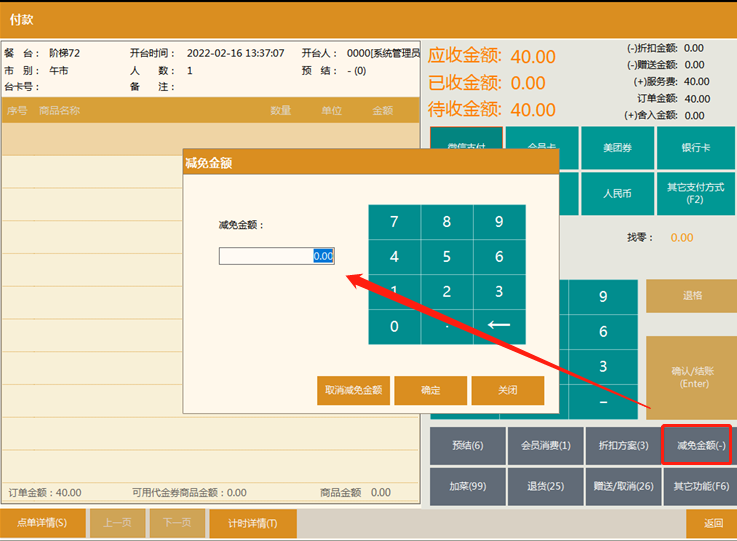Image resolution: width=737 pixels, height=541 pixels.
Task: Choose 人民币 payment option
Action: pos(617,194)
